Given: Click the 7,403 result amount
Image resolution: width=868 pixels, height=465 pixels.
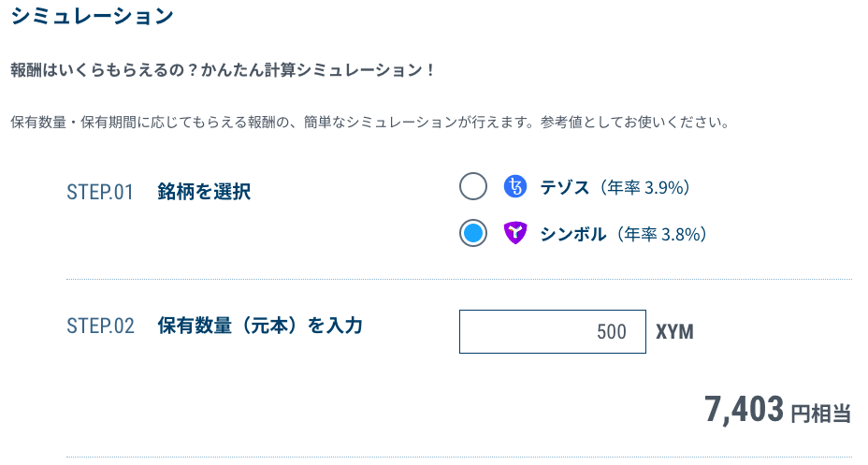Looking at the screenshot, I should 744,410.
